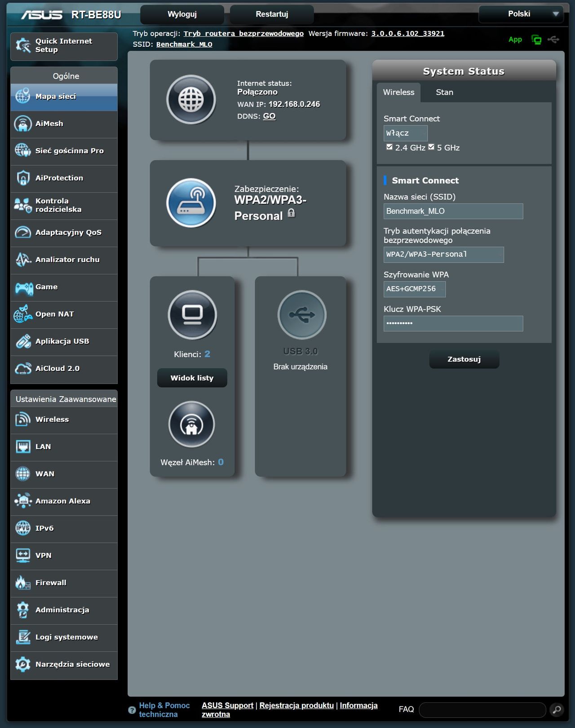Image resolution: width=575 pixels, height=728 pixels.
Task: Click the Klienci count 2
Action: (207, 354)
